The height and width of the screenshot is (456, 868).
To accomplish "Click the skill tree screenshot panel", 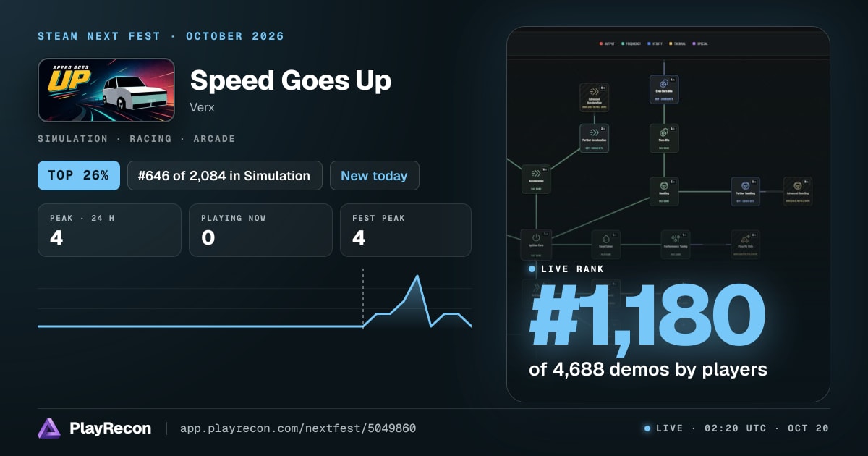I will coord(668,214).
